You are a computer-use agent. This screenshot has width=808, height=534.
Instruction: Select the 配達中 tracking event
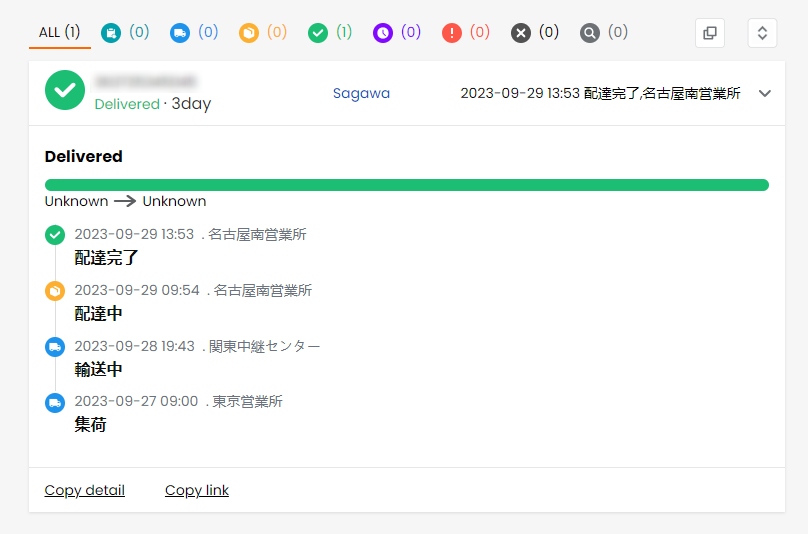pos(98,313)
